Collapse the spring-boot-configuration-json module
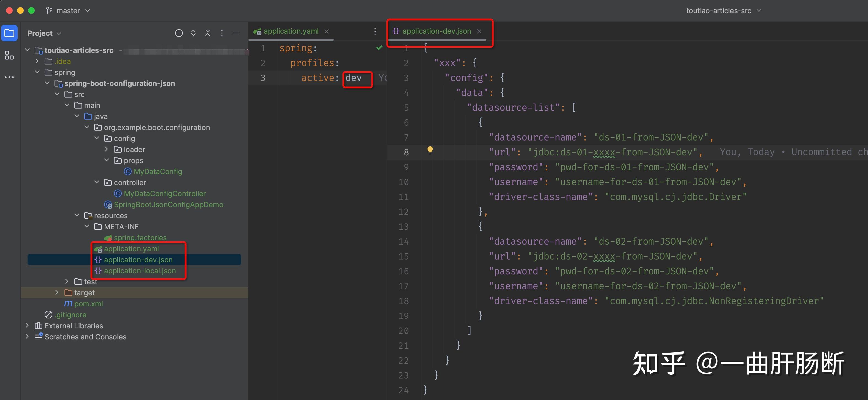This screenshot has width=868, height=400. click(47, 83)
